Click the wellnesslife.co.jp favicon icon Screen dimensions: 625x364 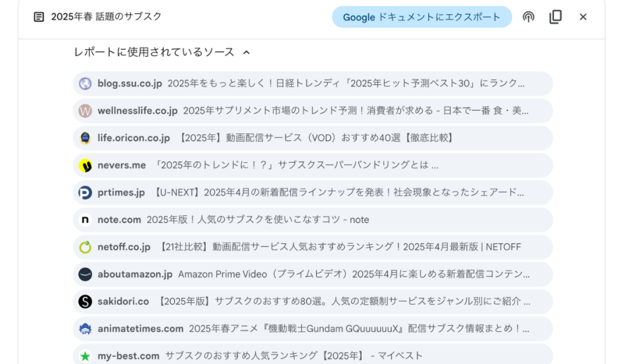85,111
